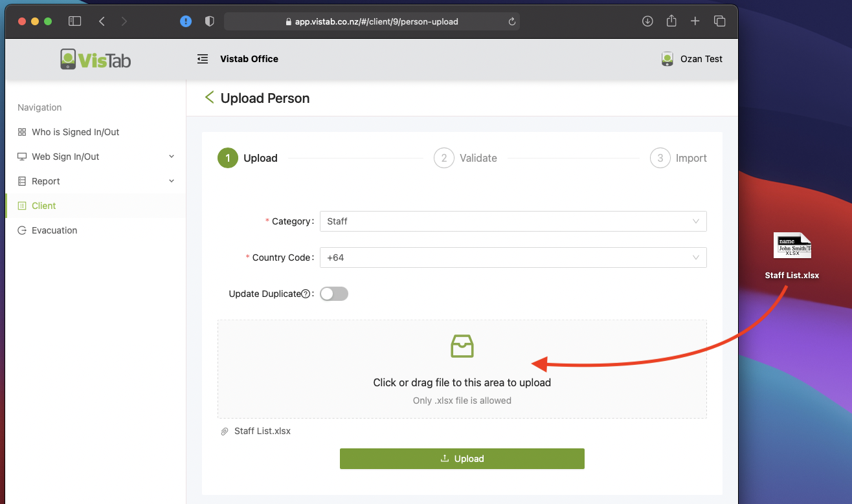Click the Update Duplicate help question icon
The image size is (852, 504).
pyautogui.click(x=306, y=294)
